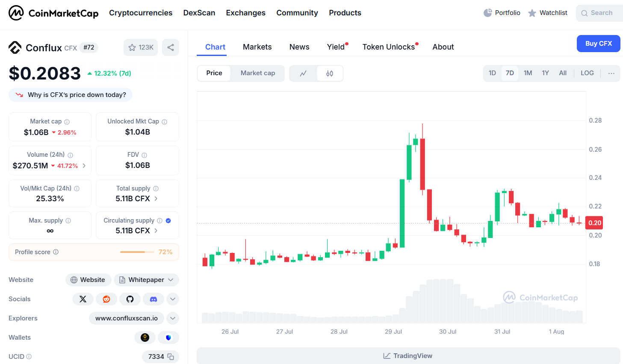Open the Website link button
The image size is (623, 364).
tap(88, 280)
